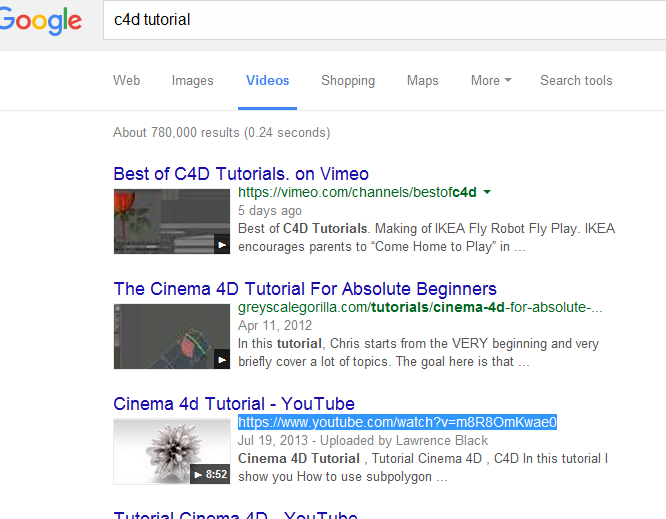Image resolution: width=666 pixels, height=519 pixels.
Task: Click the greyscalegorilla.com tutorials URL
Action: (x=420, y=307)
